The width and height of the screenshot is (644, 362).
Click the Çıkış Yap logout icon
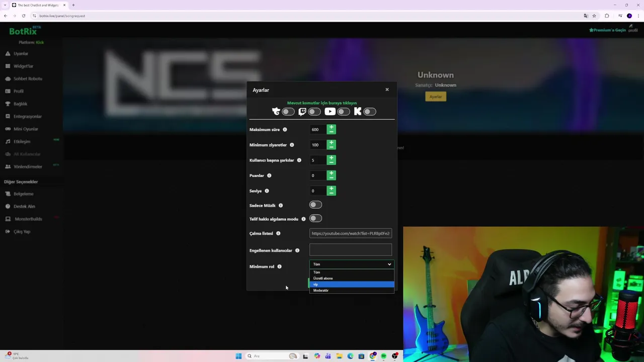[x=8, y=231]
